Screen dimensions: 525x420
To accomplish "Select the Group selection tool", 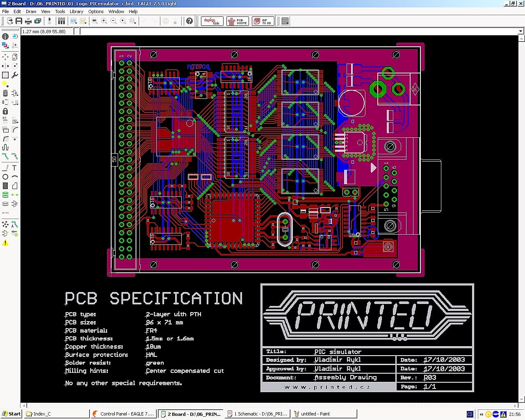I will point(5,75).
